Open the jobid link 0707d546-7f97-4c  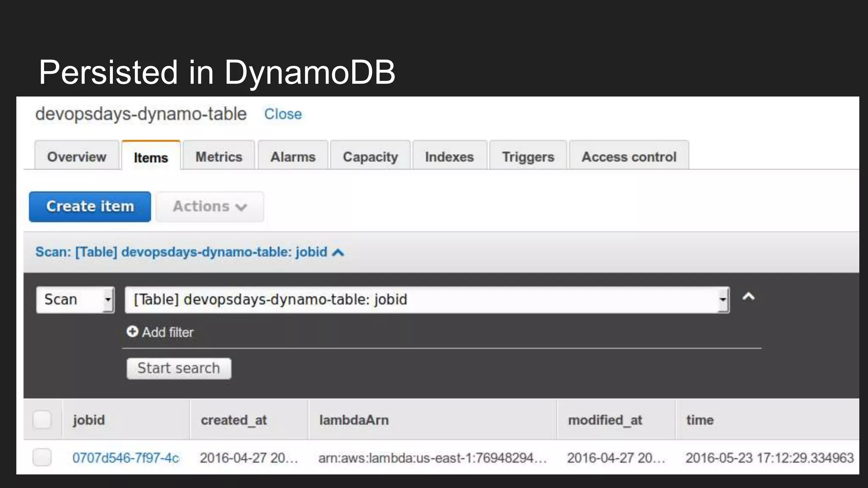coord(126,458)
